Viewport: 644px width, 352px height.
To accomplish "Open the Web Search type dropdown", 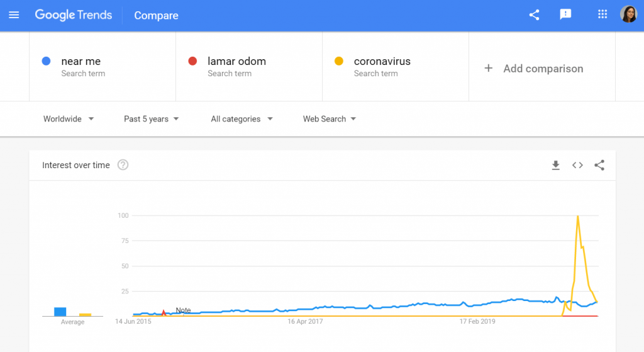I will click(330, 119).
